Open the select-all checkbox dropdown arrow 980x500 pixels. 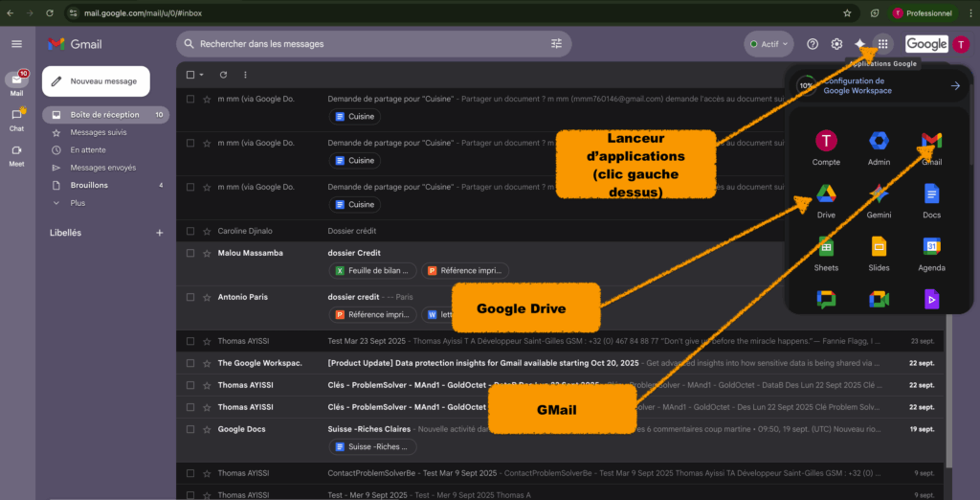click(201, 75)
